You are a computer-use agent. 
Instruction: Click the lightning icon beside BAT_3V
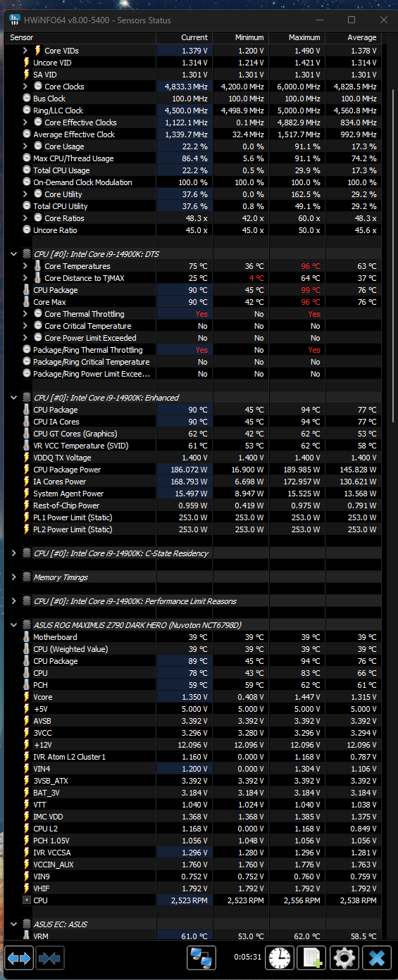[x=27, y=793]
